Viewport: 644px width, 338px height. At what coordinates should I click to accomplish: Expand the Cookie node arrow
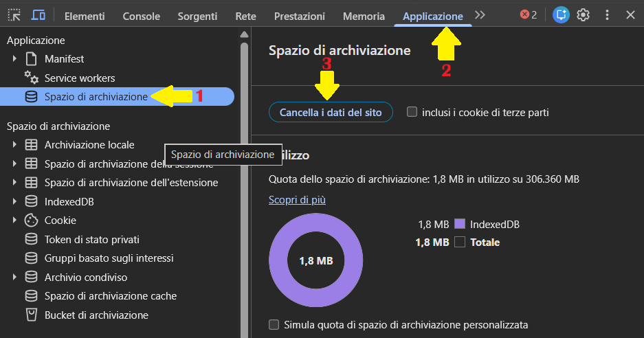[15, 220]
